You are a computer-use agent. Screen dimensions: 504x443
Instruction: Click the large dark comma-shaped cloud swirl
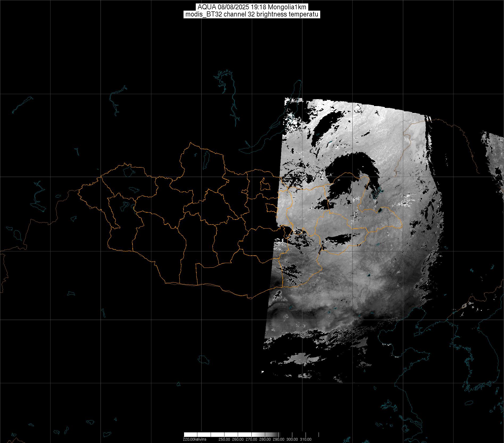click(351, 170)
